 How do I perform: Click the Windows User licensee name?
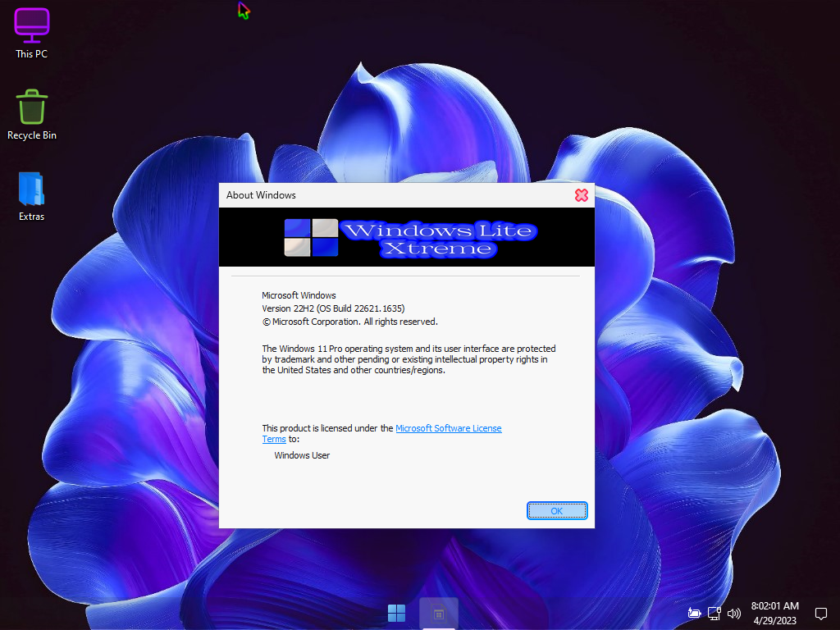pos(302,455)
